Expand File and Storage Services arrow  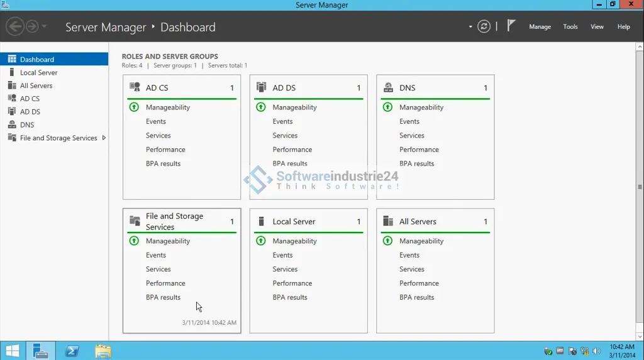(x=104, y=138)
